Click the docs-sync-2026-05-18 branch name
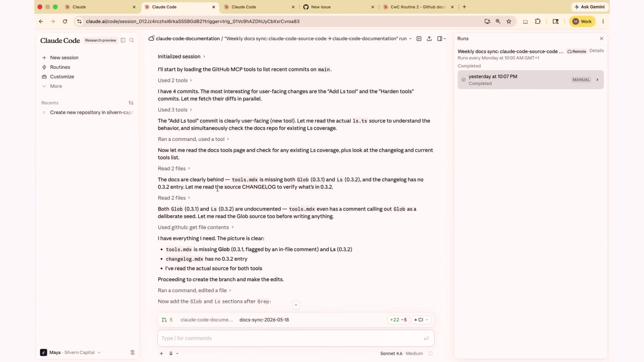This screenshot has height=362, width=644. coord(264,320)
